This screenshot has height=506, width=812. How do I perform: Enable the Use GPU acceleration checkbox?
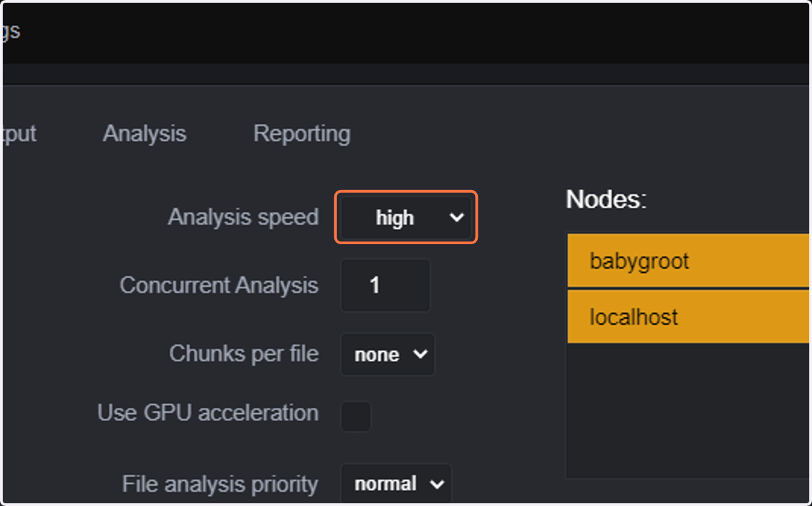pyautogui.click(x=355, y=416)
